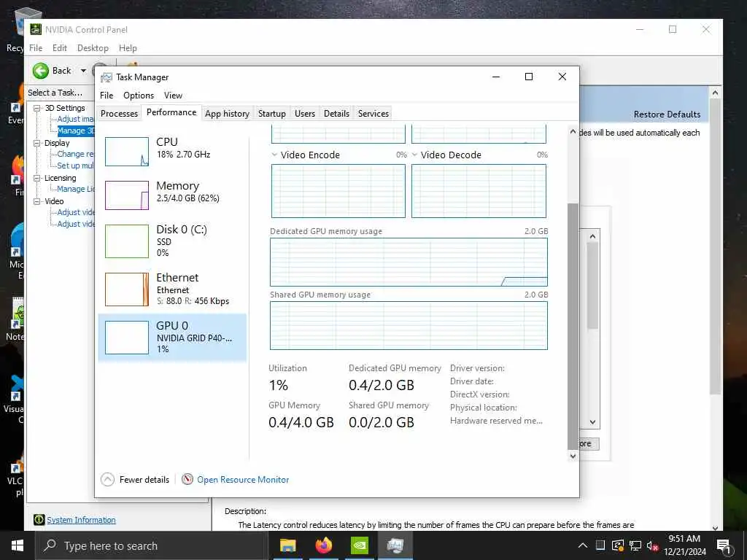Click NVIDIA Control Panel title bar icon

[36, 29]
